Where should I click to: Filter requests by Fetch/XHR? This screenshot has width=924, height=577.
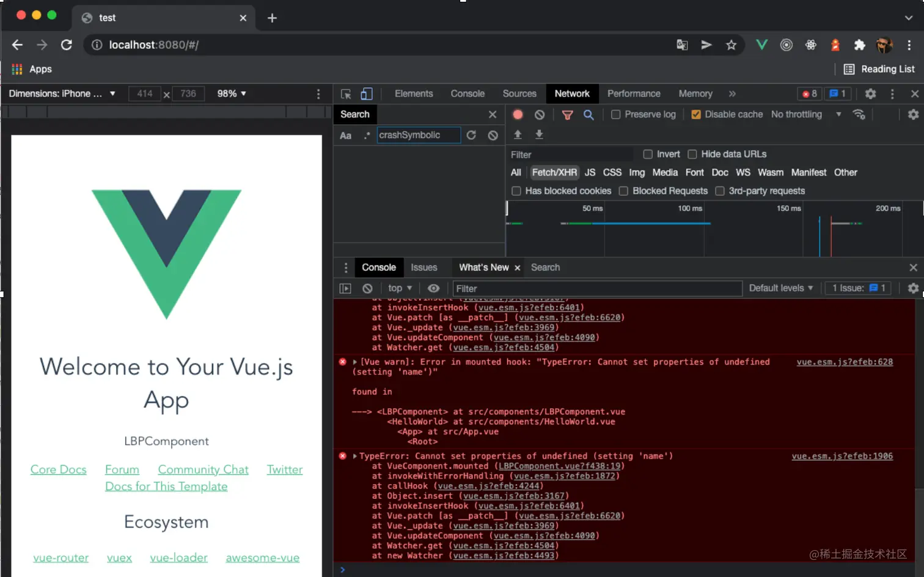point(554,172)
